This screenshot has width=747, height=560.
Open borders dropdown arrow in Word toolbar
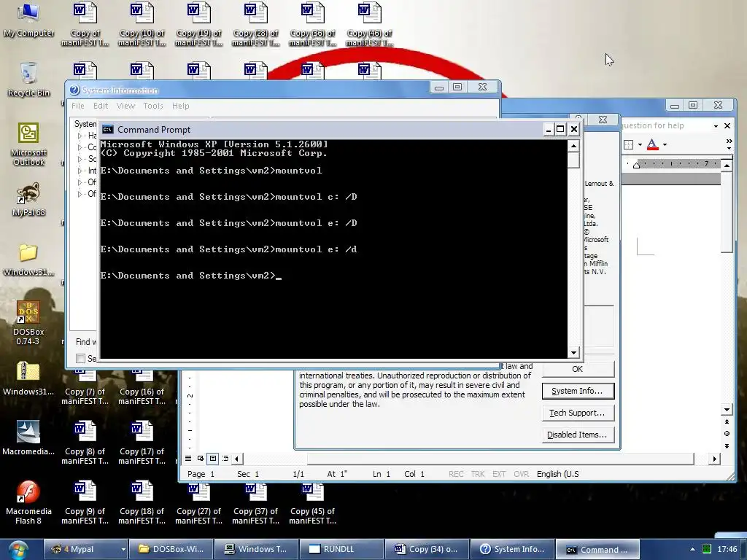pyautogui.click(x=640, y=145)
